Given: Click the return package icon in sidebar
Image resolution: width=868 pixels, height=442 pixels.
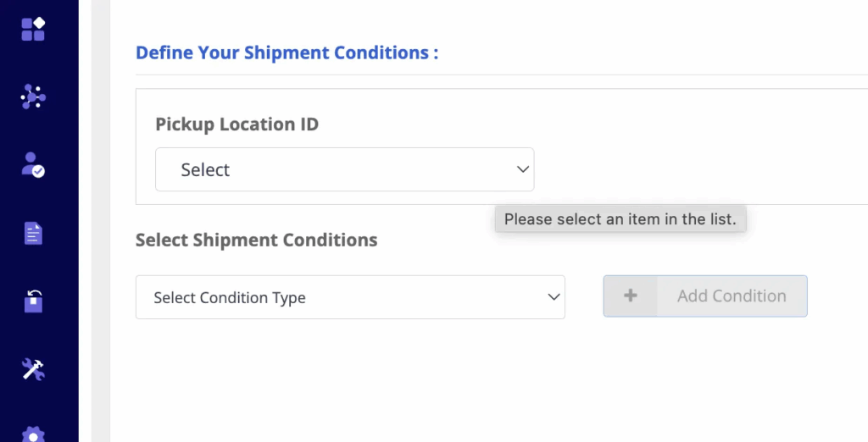Looking at the screenshot, I should 33,301.
